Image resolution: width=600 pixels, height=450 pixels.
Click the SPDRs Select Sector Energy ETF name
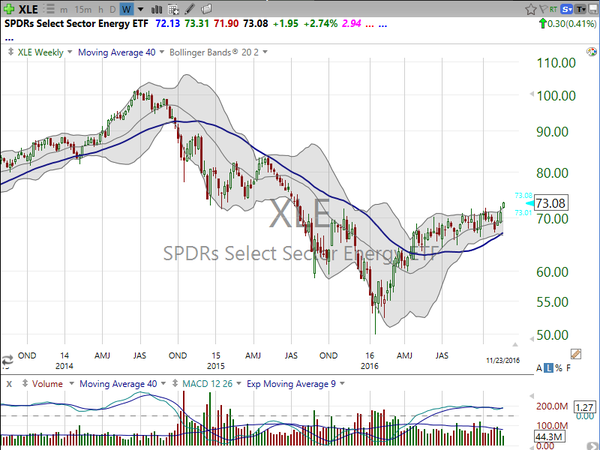(76, 24)
